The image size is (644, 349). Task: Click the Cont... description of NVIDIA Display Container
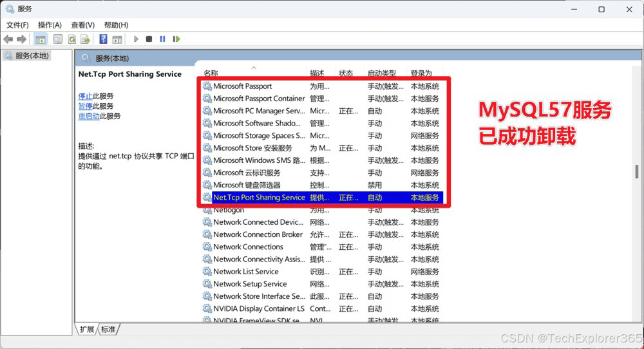coord(320,308)
